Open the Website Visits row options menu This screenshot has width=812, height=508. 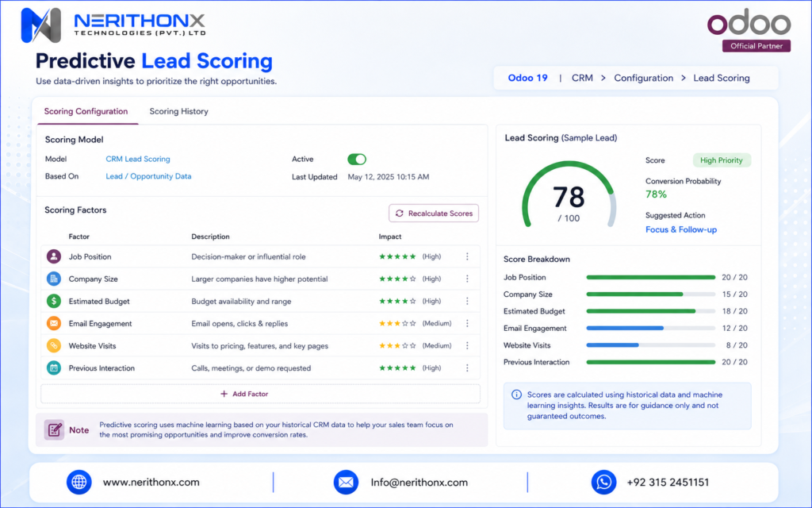click(467, 346)
